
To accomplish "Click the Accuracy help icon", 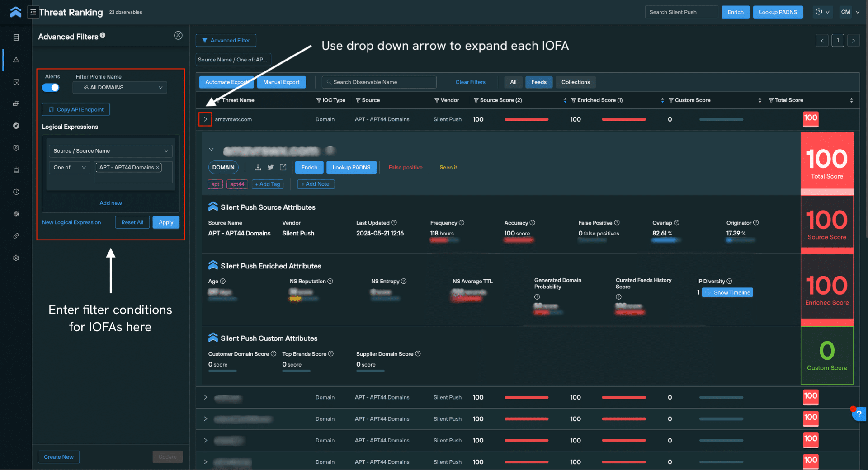I will pyautogui.click(x=533, y=222).
